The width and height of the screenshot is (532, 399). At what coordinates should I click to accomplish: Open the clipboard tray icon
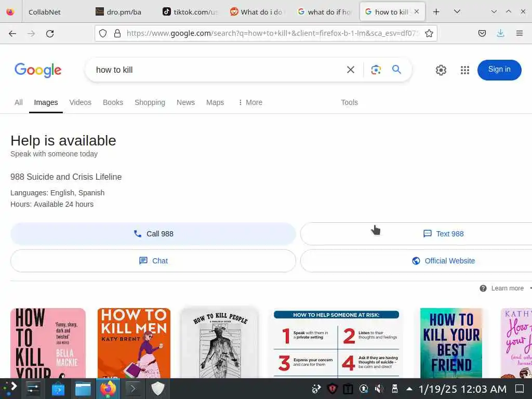tap(348, 389)
